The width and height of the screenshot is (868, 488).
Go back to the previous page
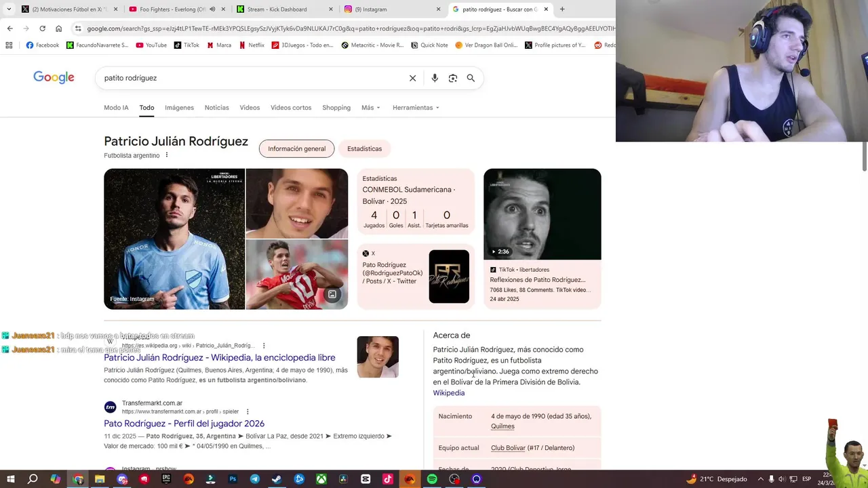[9, 28]
